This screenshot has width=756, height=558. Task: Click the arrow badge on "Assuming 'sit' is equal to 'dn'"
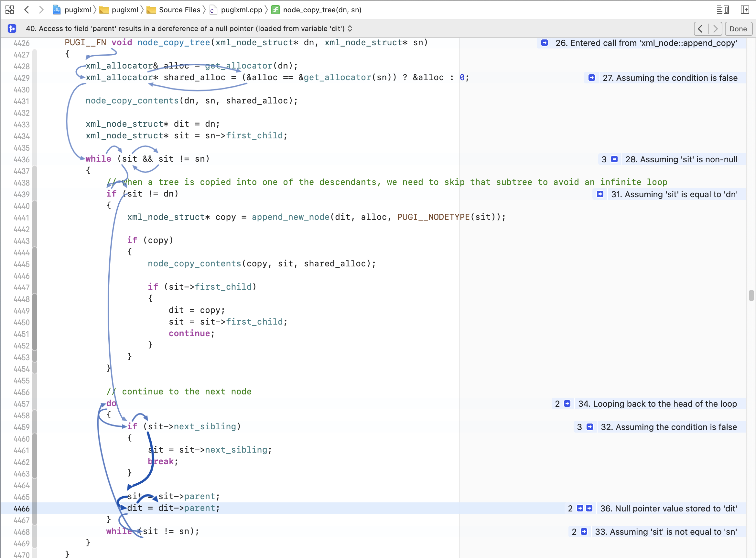pyautogui.click(x=599, y=194)
